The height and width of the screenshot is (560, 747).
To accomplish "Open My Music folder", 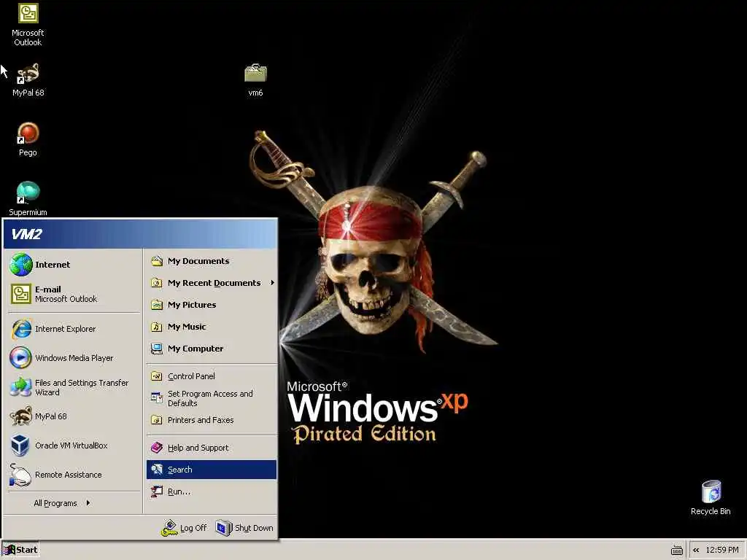I will [x=211, y=327].
